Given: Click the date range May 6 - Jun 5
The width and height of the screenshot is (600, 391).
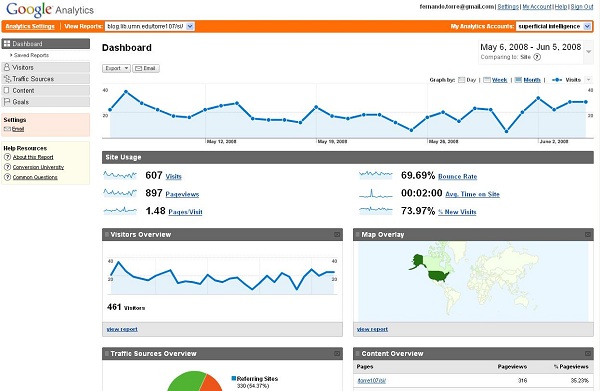Looking at the screenshot, I should [x=531, y=47].
